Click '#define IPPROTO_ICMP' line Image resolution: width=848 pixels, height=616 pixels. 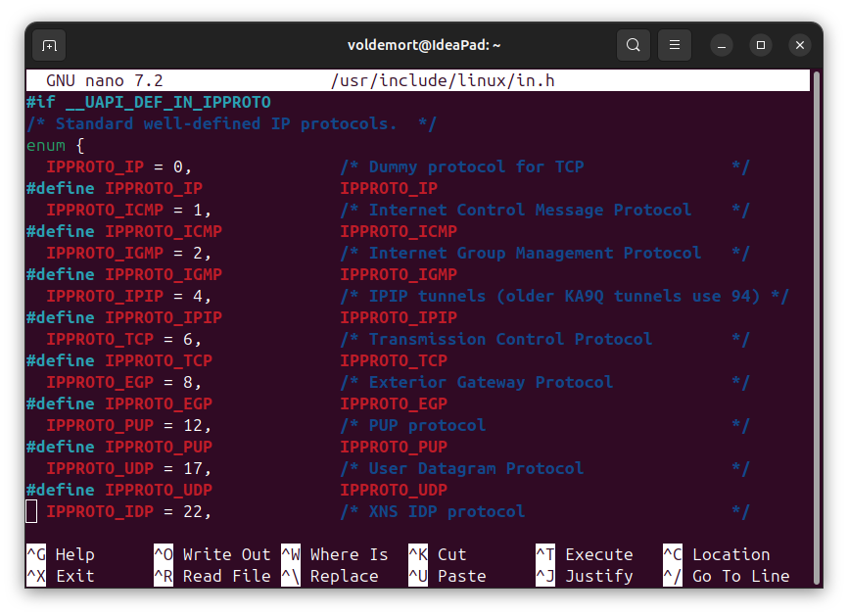coord(242,231)
